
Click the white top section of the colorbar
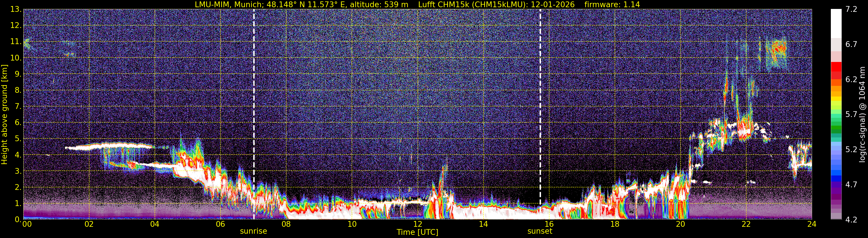point(836,24)
